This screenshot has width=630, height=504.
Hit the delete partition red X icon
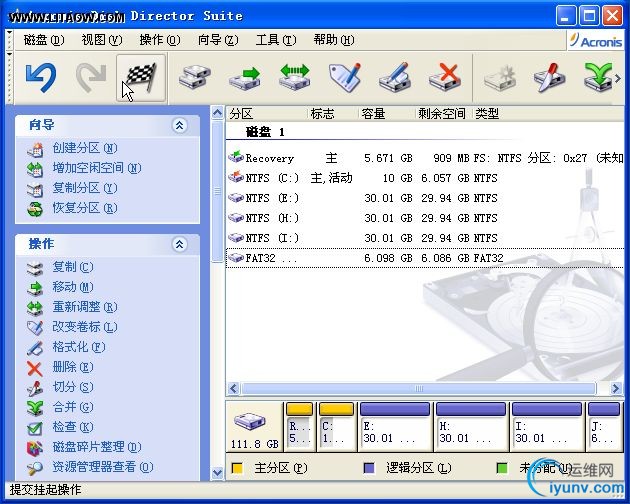pos(444,77)
